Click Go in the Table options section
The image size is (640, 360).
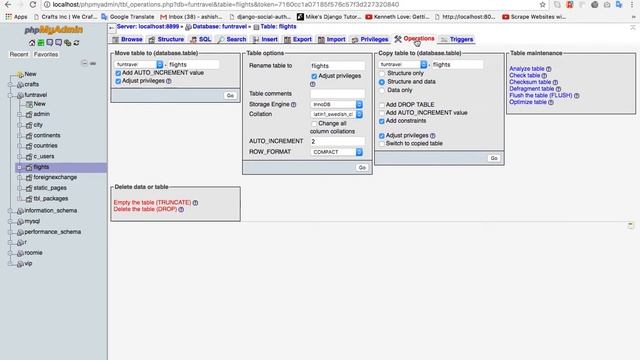362,168
